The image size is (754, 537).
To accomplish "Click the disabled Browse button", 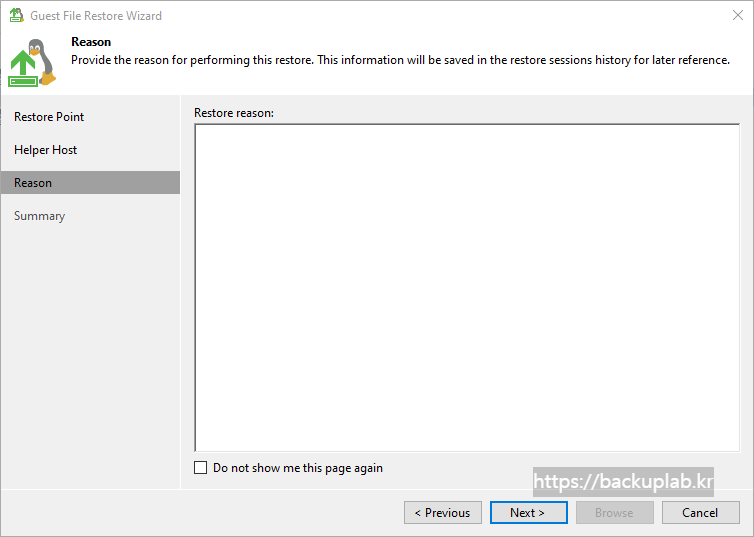I will click(615, 513).
